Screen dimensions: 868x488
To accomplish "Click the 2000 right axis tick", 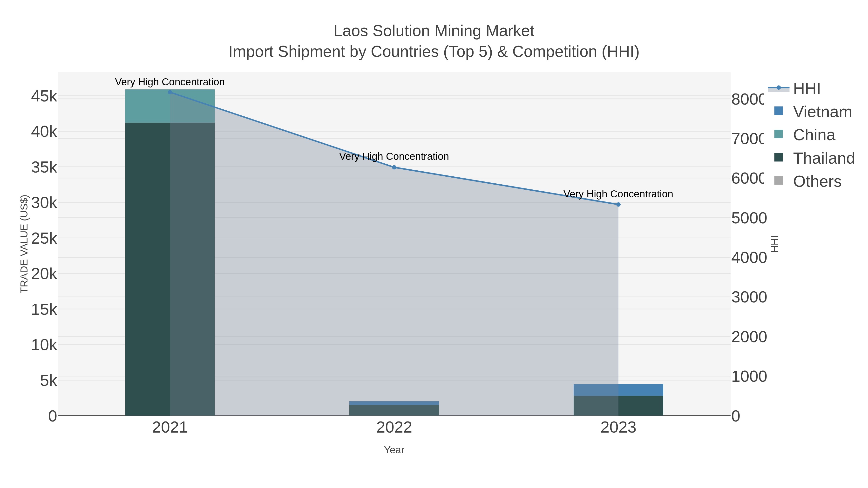I will point(749,337).
